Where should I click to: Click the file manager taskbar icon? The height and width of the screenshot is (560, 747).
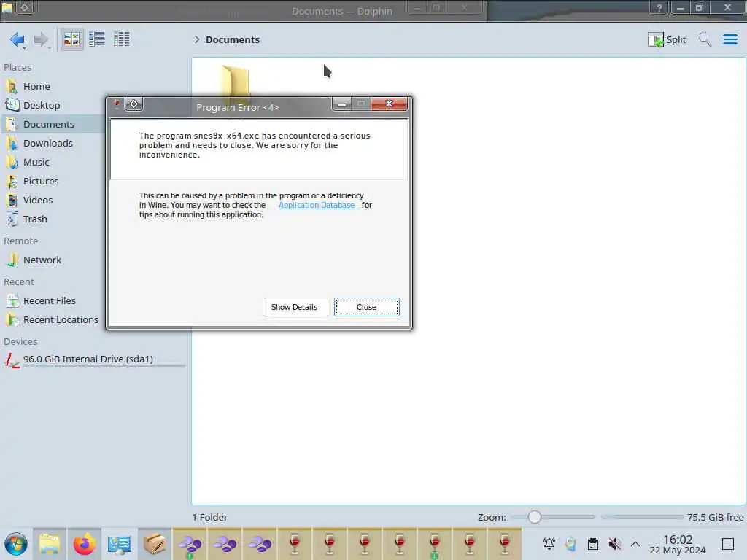[50, 544]
